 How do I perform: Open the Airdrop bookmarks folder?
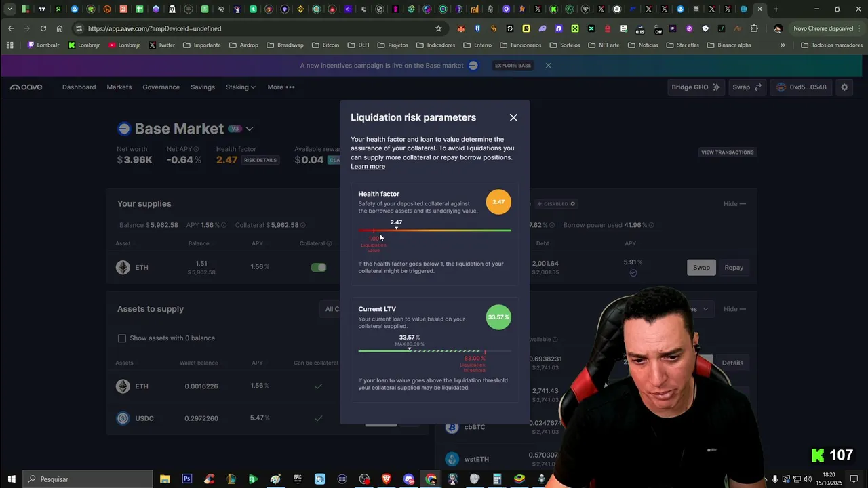tap(243, 45)
